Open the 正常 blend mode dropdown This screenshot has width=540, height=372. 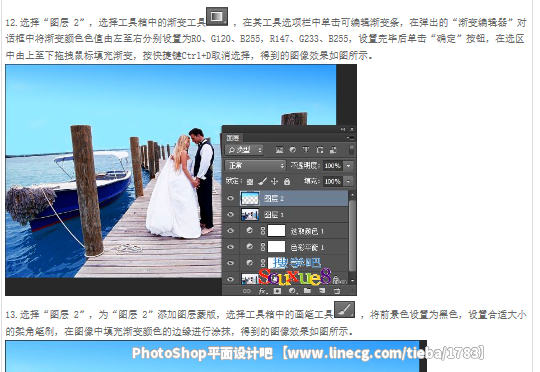coord(255,166)
